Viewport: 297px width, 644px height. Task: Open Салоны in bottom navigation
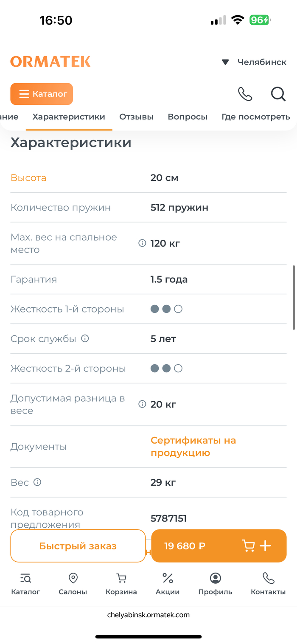(x=73, y=584)
